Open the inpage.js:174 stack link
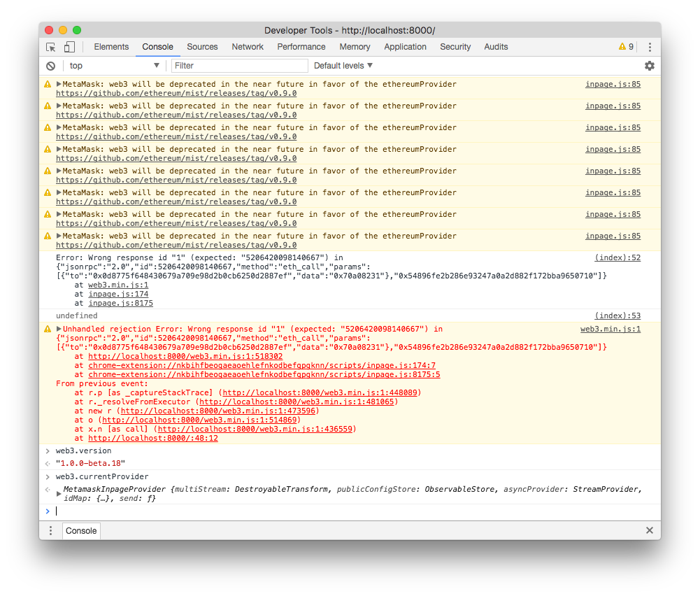The height and width of the screenshot is (596, 700). (x=118, y=295)
